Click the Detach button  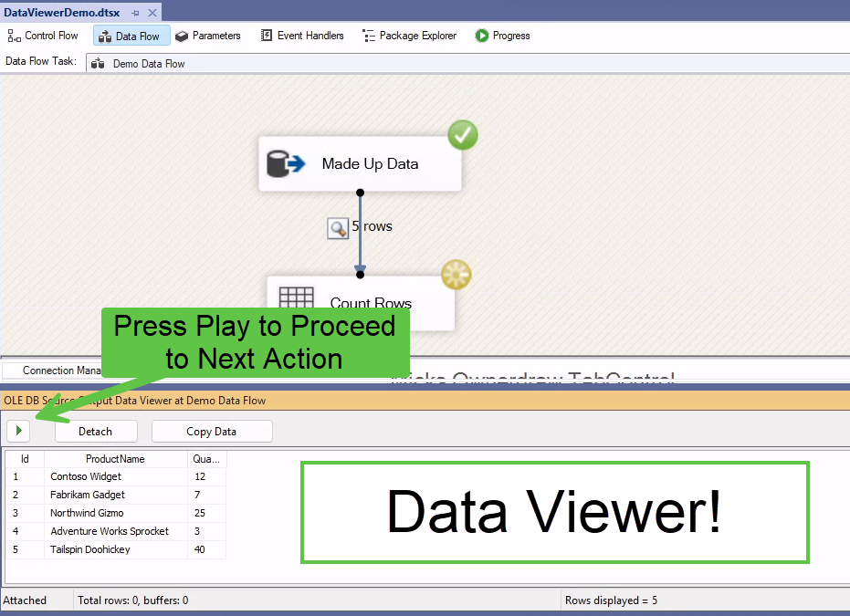(x=96, y=432)
